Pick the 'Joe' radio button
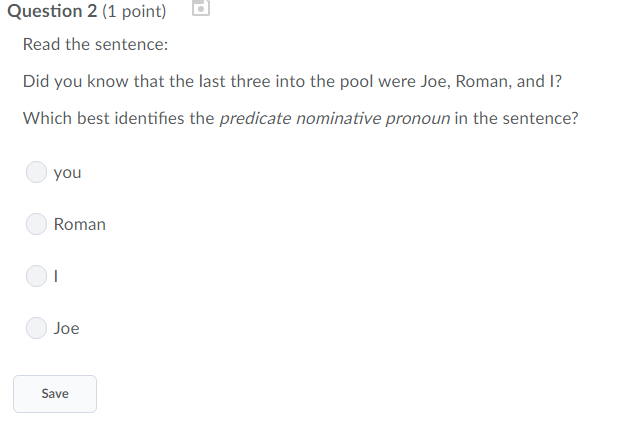Image resolution: width=635 pixels, height=425 pixels. [36, 328]
